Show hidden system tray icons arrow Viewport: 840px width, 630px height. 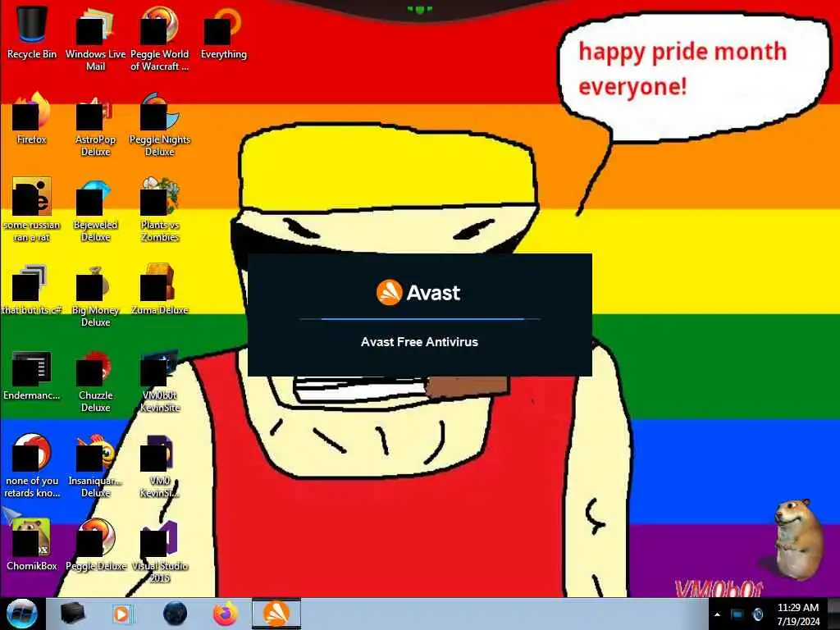(717, 614)
